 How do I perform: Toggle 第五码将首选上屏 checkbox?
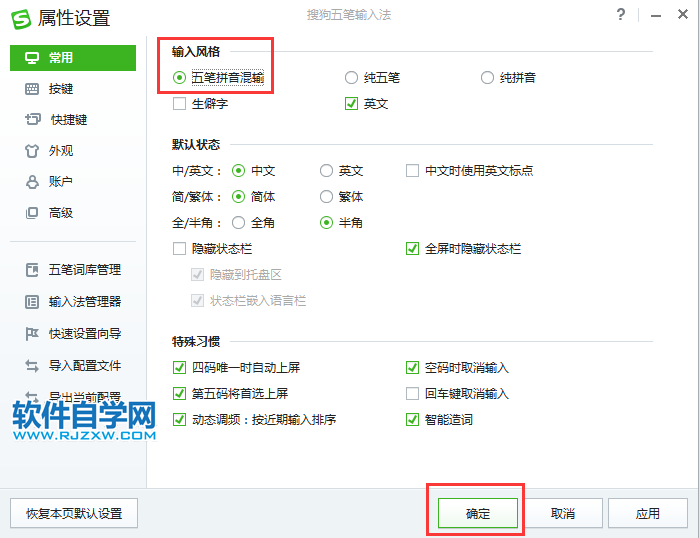coord(179,394)
